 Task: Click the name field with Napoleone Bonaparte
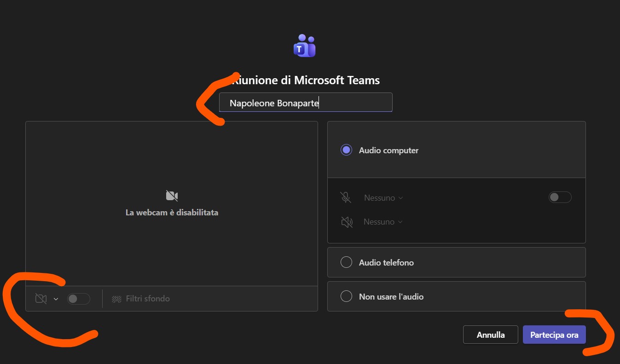coord(305,103)
